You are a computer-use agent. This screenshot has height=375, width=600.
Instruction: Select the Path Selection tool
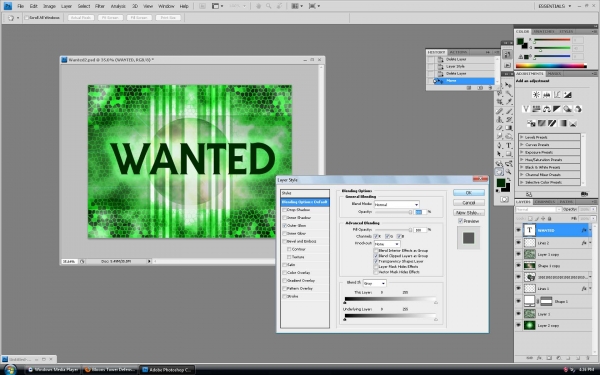pyautogui.click(x=500, y=154)
